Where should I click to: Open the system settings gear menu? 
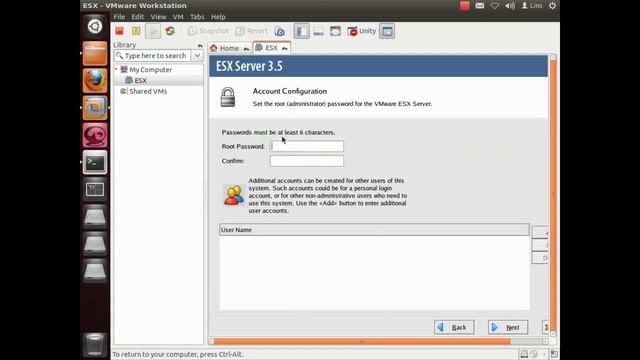tap(552, 6)
